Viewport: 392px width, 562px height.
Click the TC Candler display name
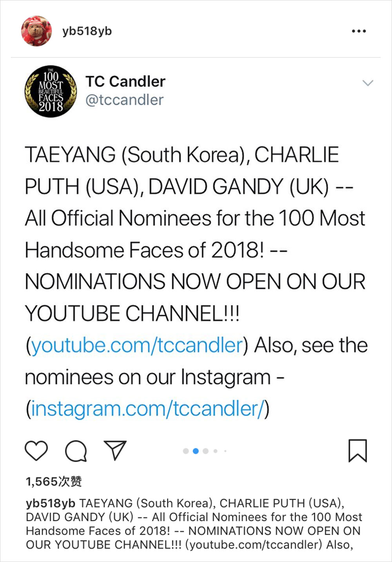tap(125, 82)
